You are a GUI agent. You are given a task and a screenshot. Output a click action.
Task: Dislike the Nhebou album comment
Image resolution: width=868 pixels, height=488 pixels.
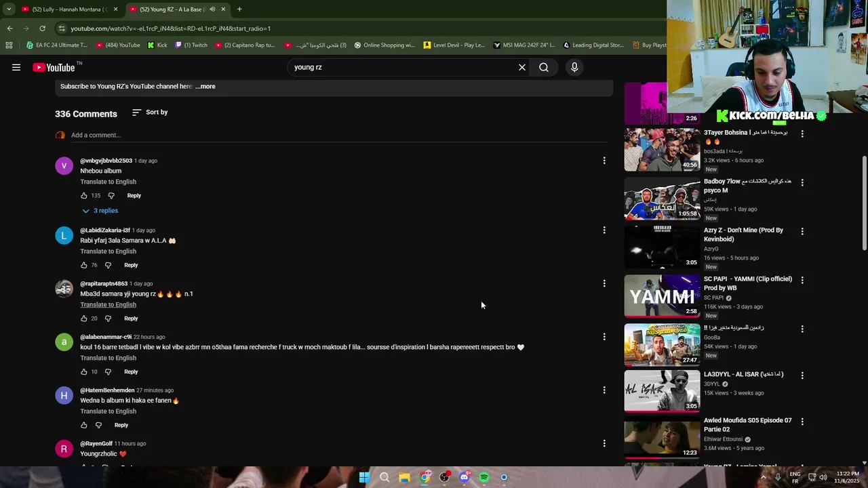pyautogui.click(x=111, y=195)
